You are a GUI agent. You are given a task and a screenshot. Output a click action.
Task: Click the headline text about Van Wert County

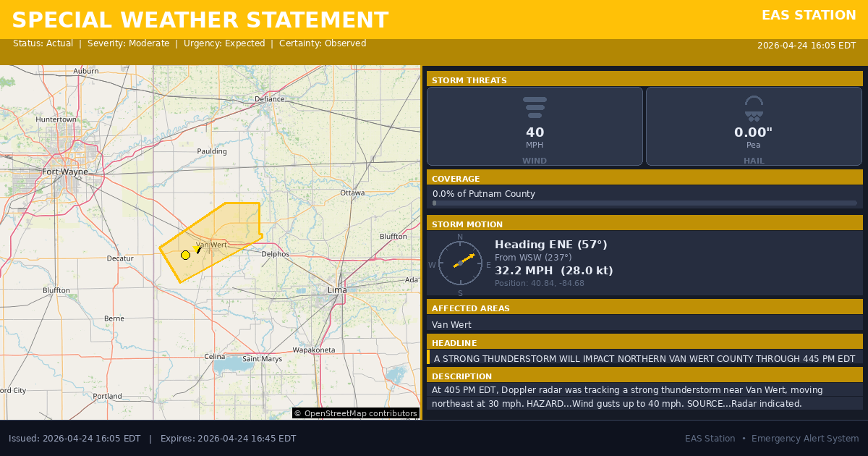click(x=644, y=358)
